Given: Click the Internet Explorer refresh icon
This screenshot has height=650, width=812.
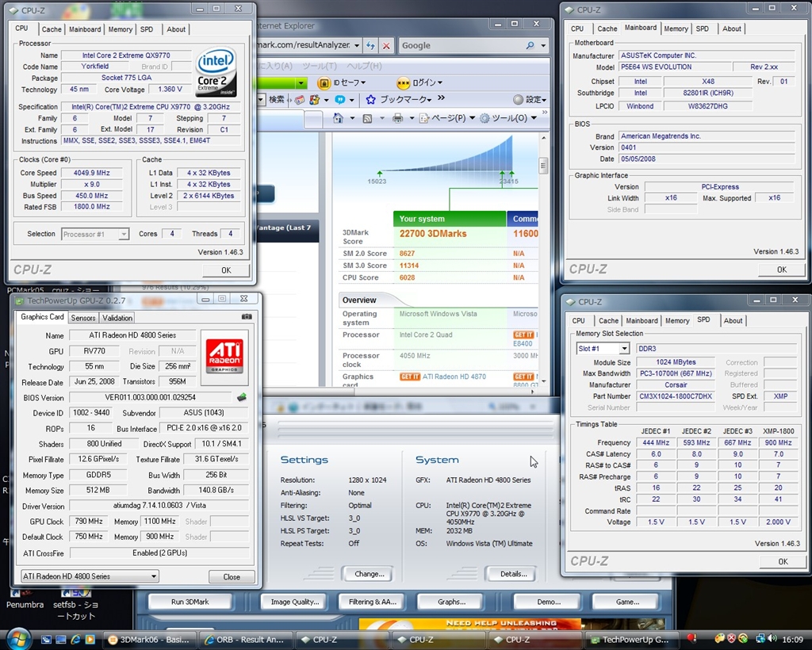Looking at the screenshot, I should pyautogui.click(x=370, y=45).
